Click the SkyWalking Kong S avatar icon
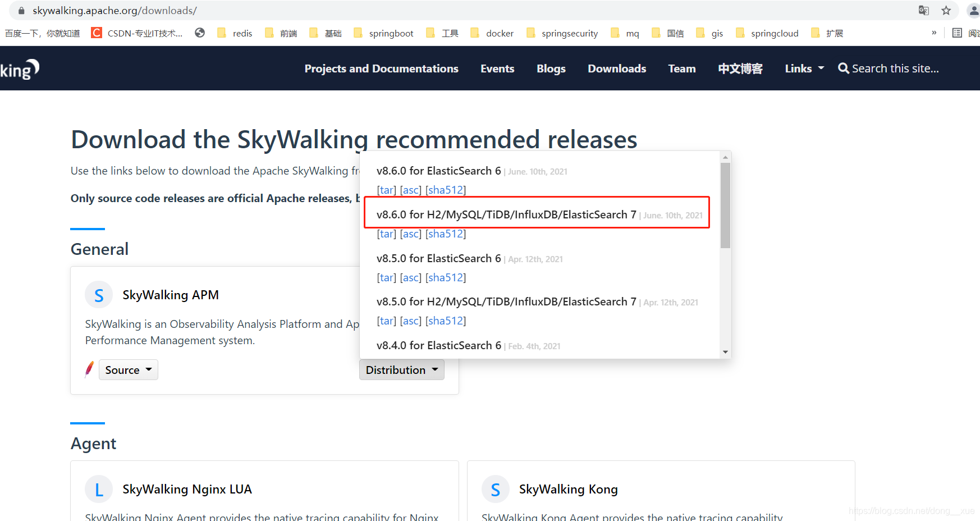The height and width of the screenshot is (521, 980). pyautogui.click(x=496, y=489)
